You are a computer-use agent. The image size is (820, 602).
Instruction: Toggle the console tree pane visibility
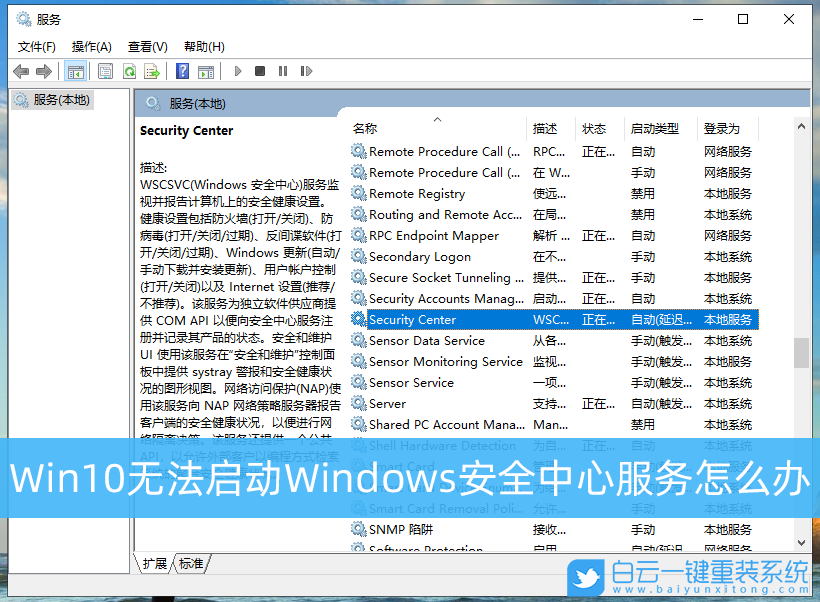(x=76, y=71)
